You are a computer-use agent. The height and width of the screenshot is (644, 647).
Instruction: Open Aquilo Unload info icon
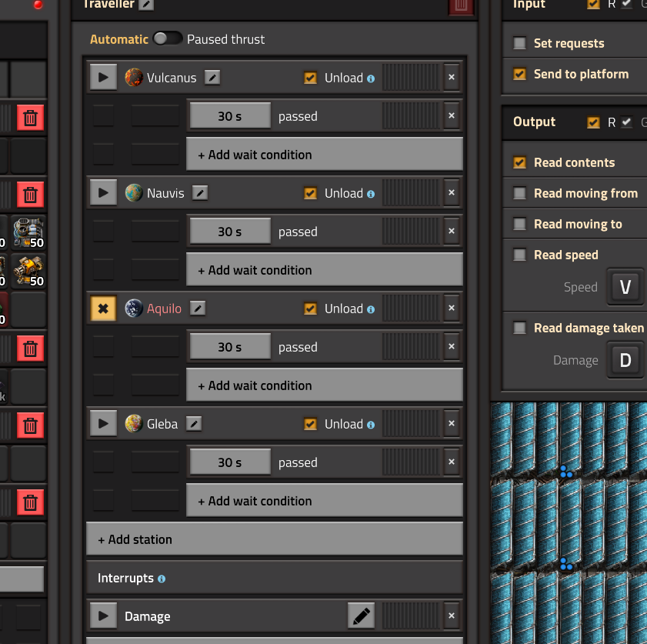tap(371, 309)
